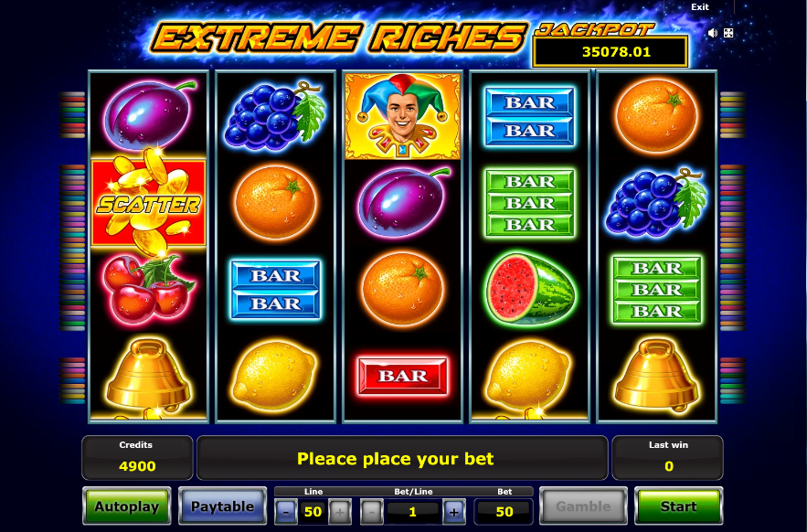807x532 pixels.
Task: Select grapes symbol on second reel
Action: pyautogui.click(x=275, y=115)
